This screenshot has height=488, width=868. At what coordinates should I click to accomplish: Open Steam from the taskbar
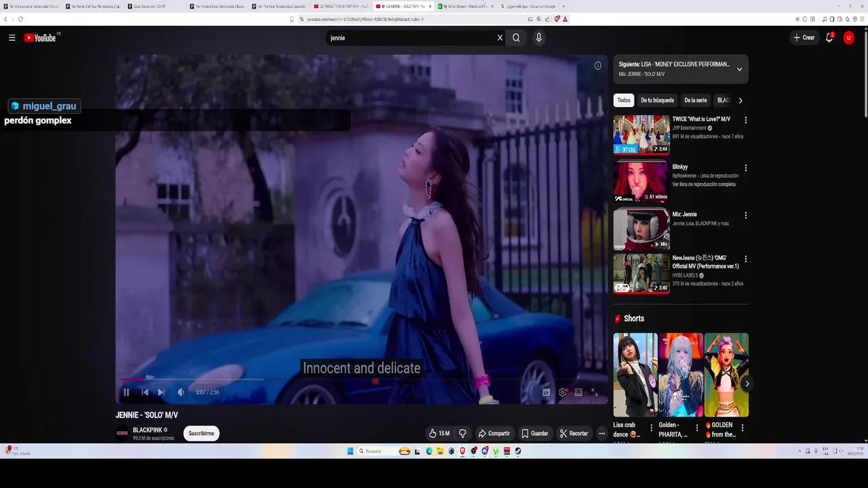(518, 451)
